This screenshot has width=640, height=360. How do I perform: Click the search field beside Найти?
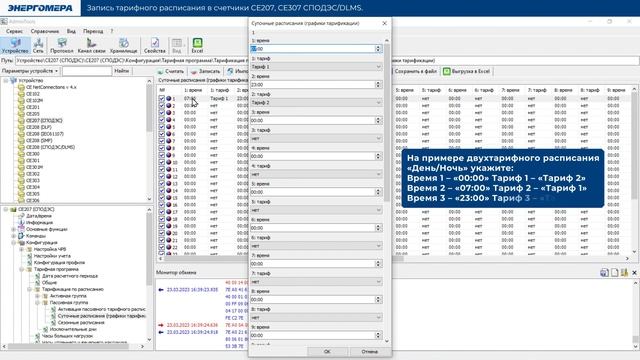(x=87, y=71)
